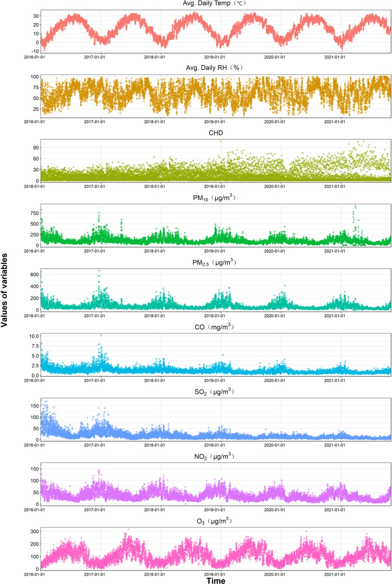The width and height of the screenshot is (392, 584).
Task: Click the '500' tick in PM10 panel
Action: [x=35, y=224]
